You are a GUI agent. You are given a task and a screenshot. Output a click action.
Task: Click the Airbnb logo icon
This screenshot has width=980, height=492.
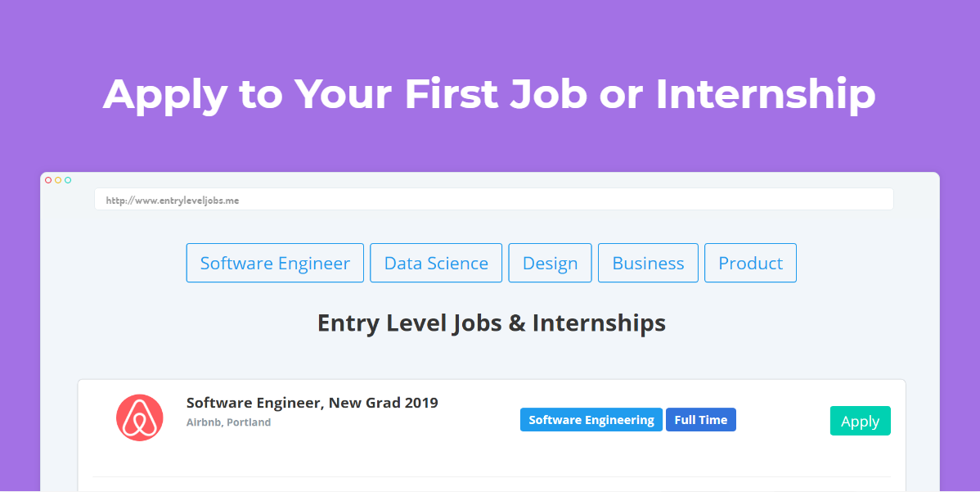(140, 418)
